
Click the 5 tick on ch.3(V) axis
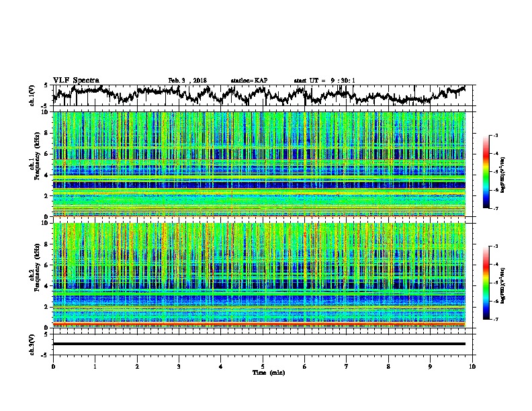click(46, 335)
